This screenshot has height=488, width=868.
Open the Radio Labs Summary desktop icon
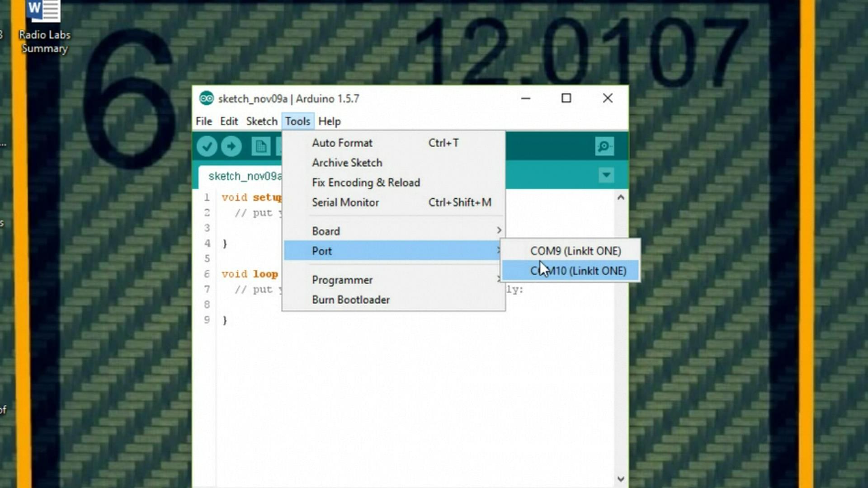click(x=44, y=27)
